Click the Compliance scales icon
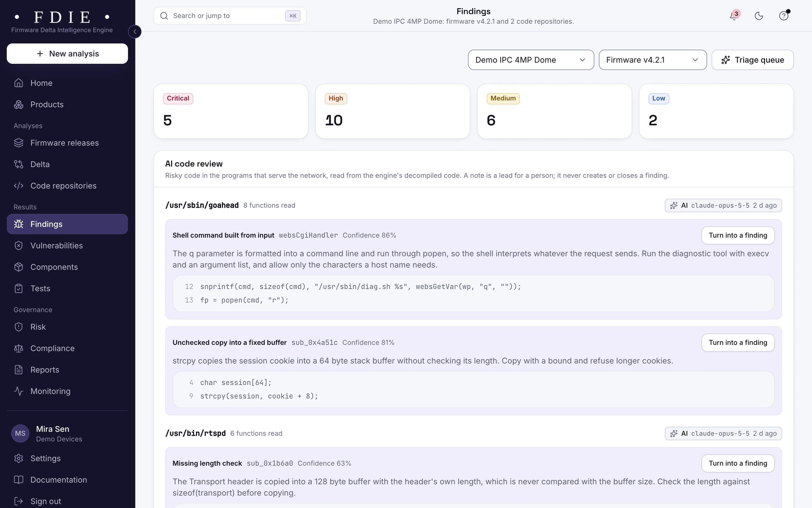This screenshot has width=812, height=508. pos(19,349)
